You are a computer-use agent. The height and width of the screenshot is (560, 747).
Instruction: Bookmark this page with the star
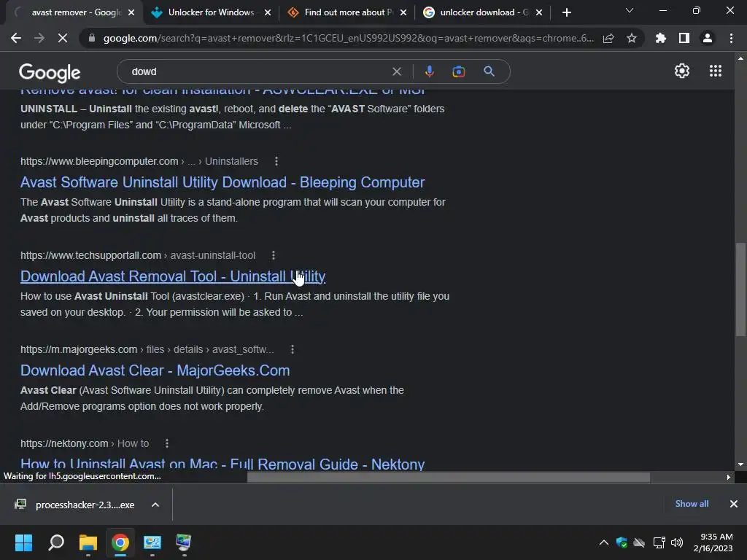632,38
